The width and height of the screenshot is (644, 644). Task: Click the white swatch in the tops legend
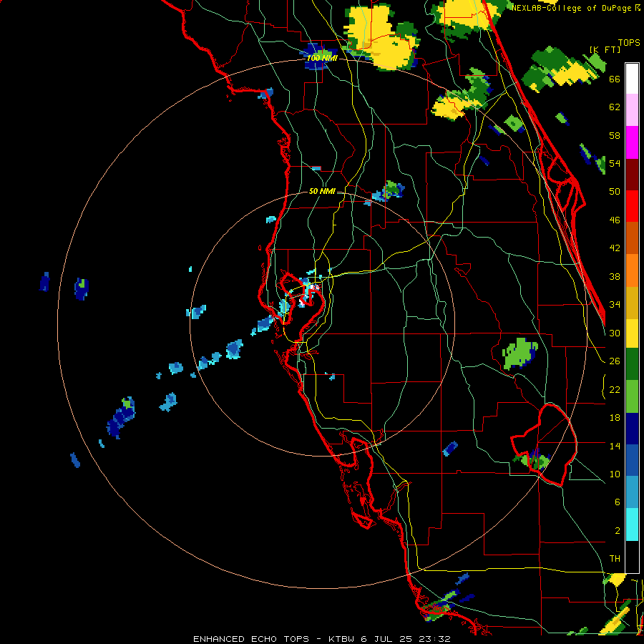tap(632, 79)
